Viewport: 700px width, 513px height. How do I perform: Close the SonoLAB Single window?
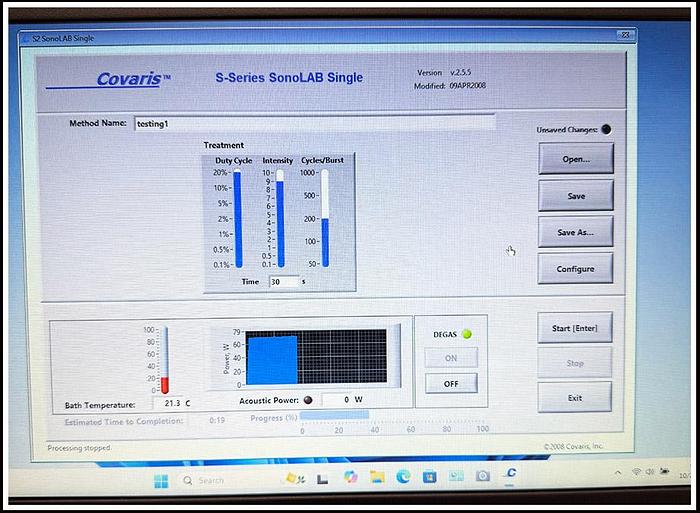[x=625, y=35]
